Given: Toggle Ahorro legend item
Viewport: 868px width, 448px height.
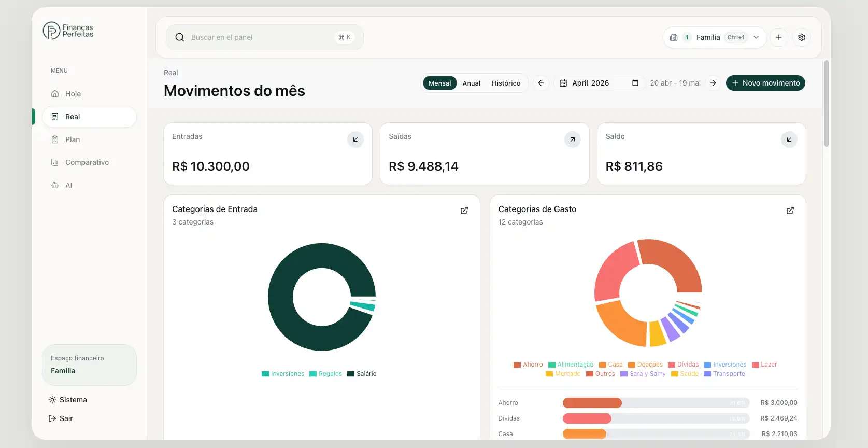Looking at the screenshot, I should pyautogui.click(x=528, y=365).
